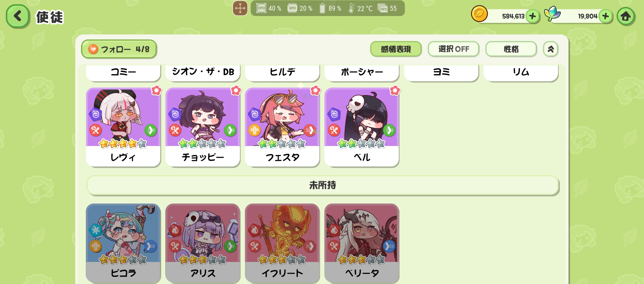Select the ヨミ apostle name card

coord(441,72)
